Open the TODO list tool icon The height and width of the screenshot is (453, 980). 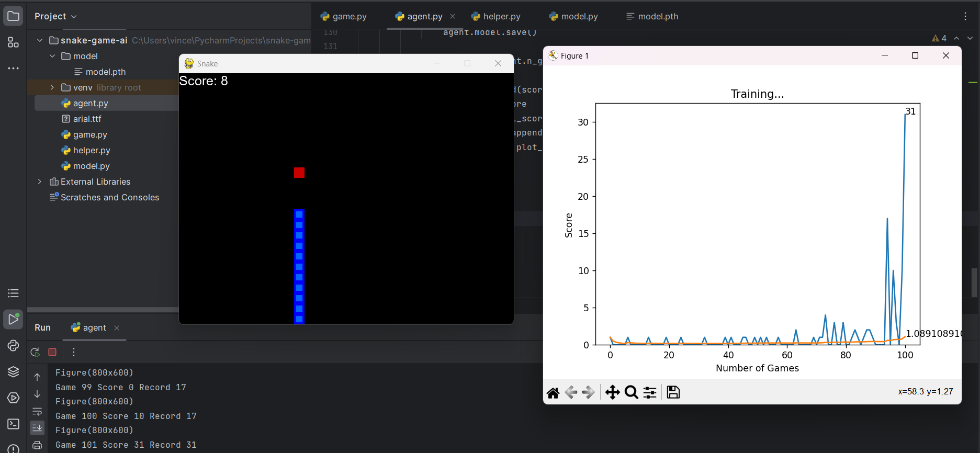[x=13, y=293]
